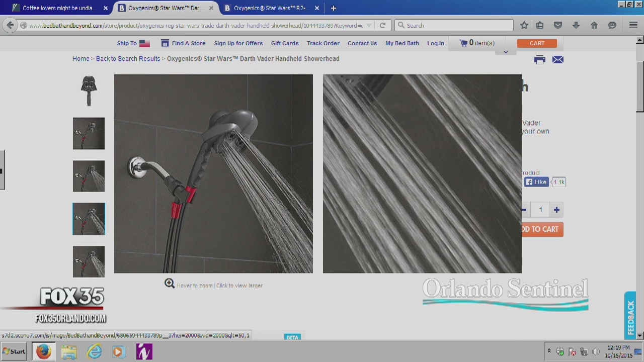
Task: Click the quantity input field
Action: 540,210
